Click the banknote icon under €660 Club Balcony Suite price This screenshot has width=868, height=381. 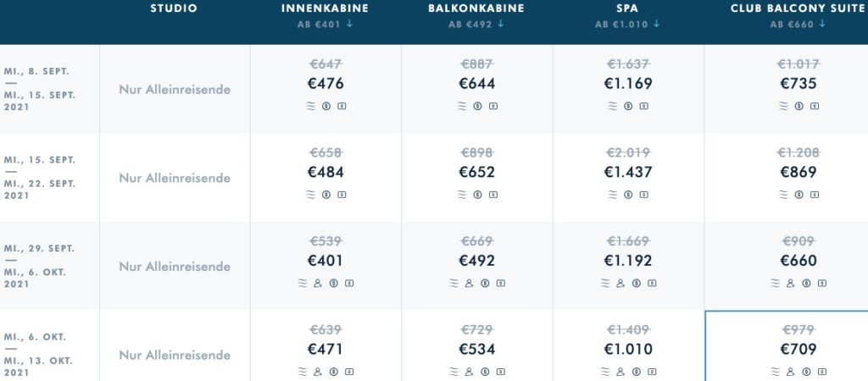pos(822,283)
